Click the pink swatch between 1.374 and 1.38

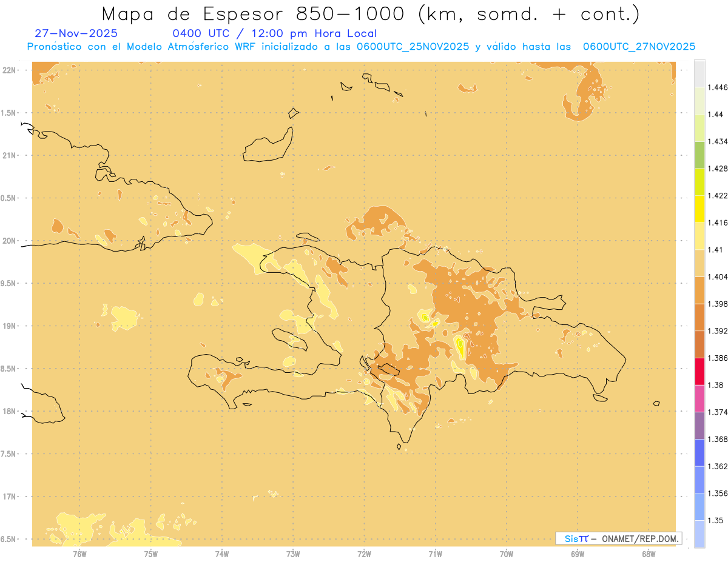click(x=699, y=398)
